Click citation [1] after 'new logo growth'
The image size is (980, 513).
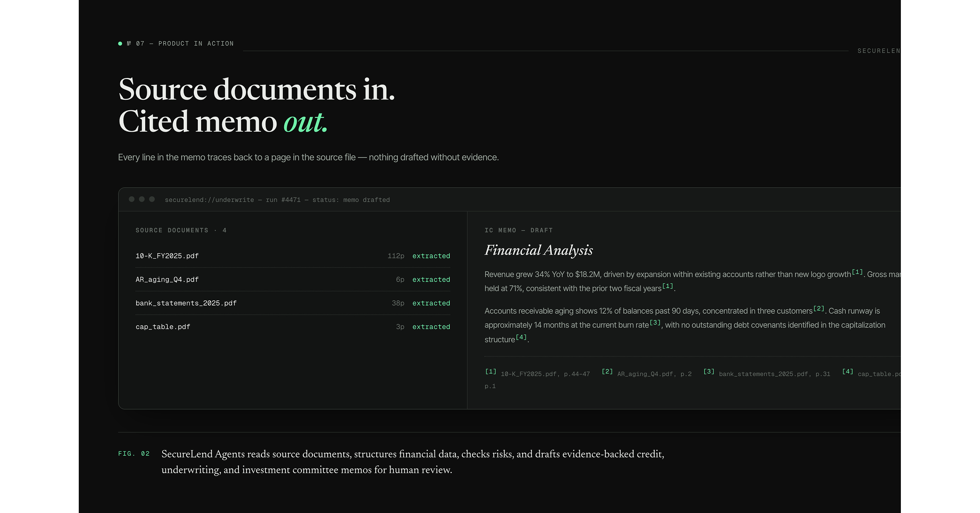tap(857, 272)
